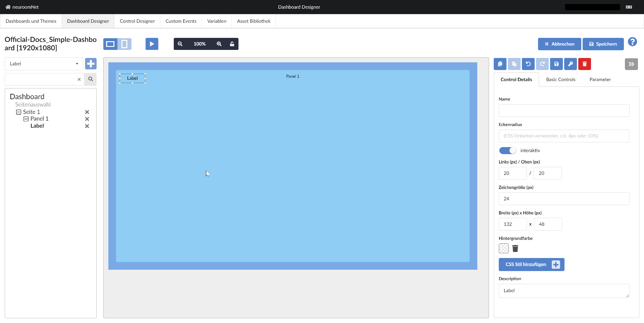Open the Hintergrundfarbe color swatch
Screen dimensions: 644x323
(x=503, y=248)
